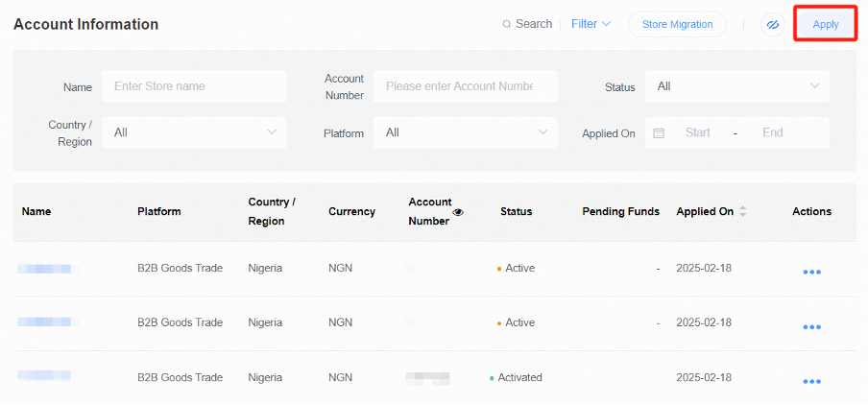868x405 pixels.
Task: Sort by Applied On arrows
Action: [x=743, y=211]
